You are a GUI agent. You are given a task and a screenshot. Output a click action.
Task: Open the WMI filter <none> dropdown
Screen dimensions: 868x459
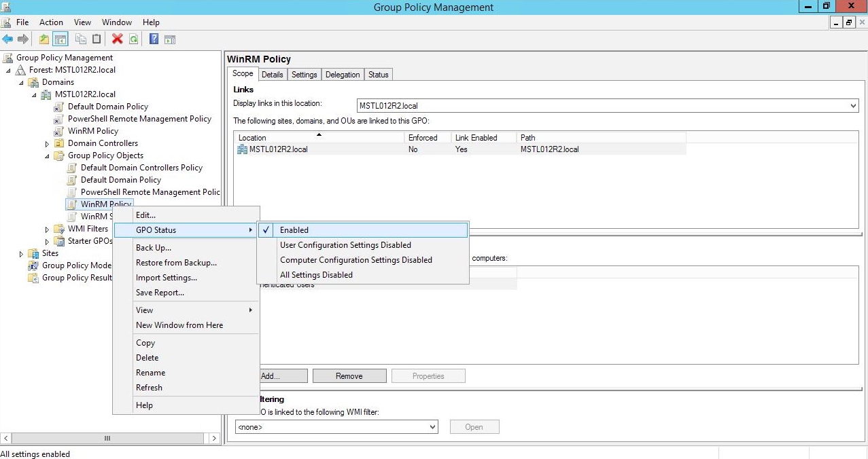(x=432, y=427)
